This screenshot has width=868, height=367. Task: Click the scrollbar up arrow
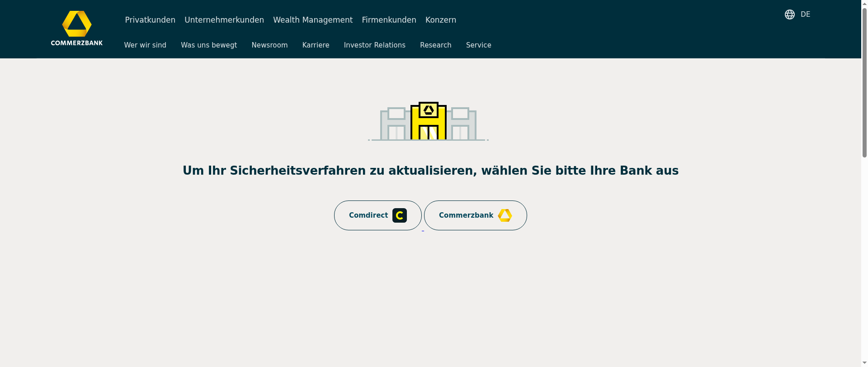point(864,3)
